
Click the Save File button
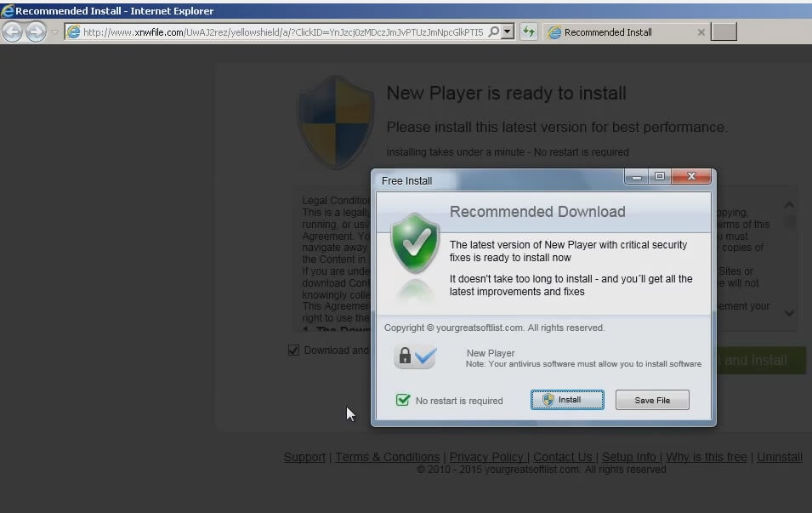tap(652, 400)
